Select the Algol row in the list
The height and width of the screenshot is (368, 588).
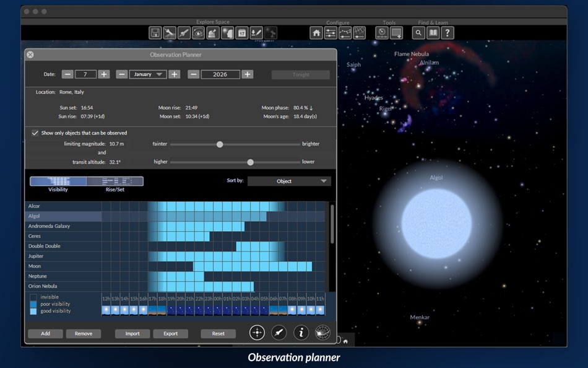tap(175, 216)
